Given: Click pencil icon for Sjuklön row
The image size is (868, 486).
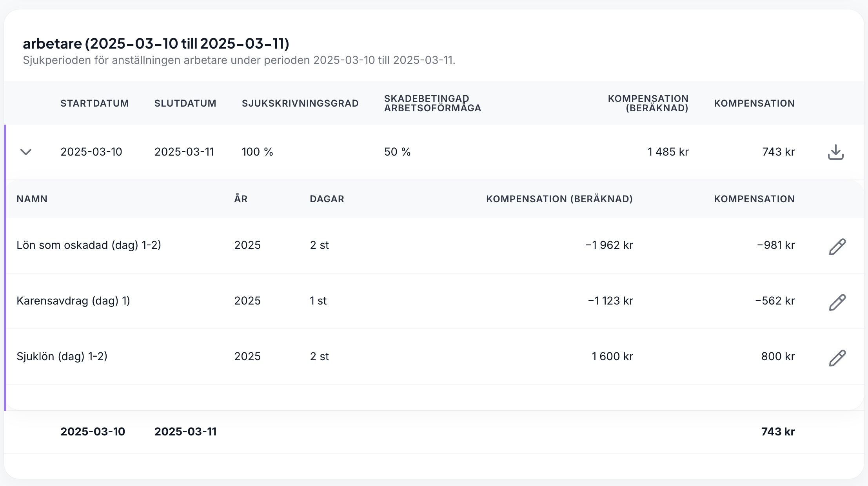Looking at the screenshot, I should click(837, 358).
